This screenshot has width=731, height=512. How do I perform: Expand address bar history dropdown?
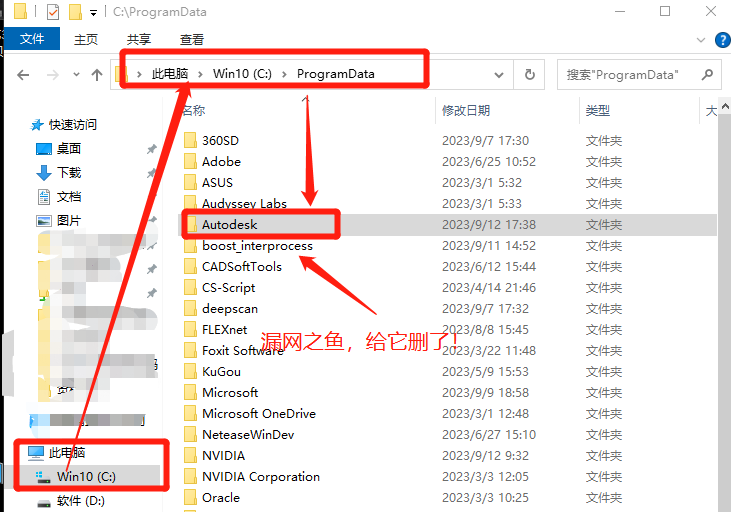coord(502,74)
